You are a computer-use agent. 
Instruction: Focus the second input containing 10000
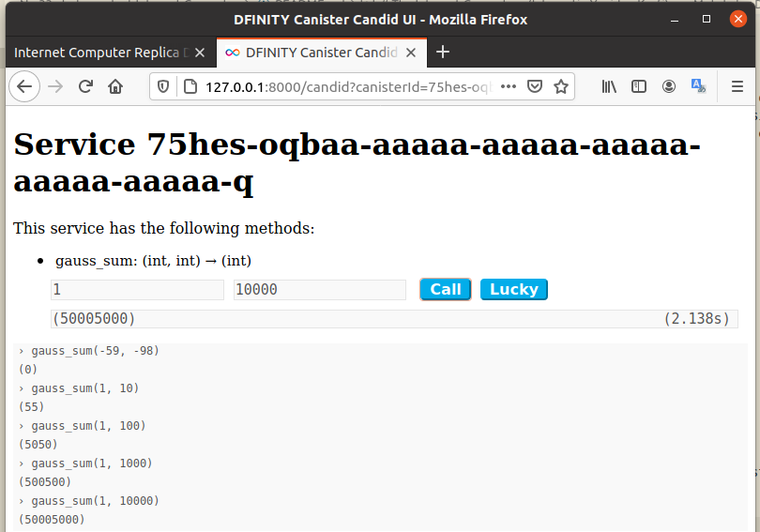(320, 290)
